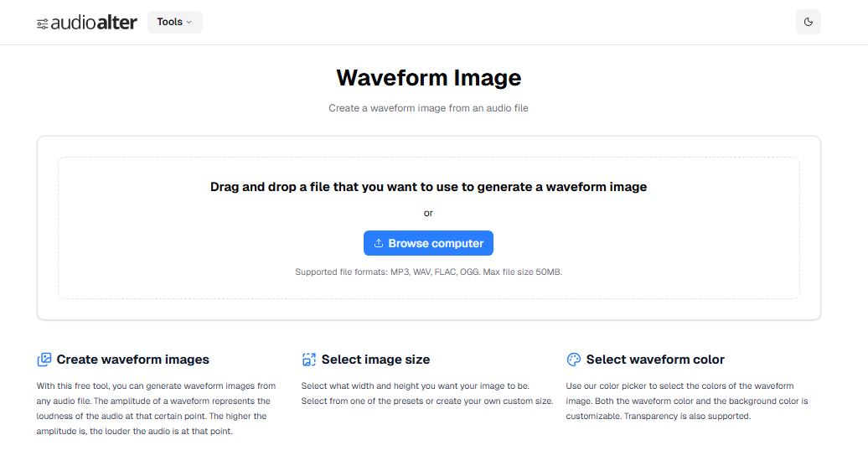Viewport: 868px width, 466px height.
Task: Click the color palette icon
Action: click(574, 360)
